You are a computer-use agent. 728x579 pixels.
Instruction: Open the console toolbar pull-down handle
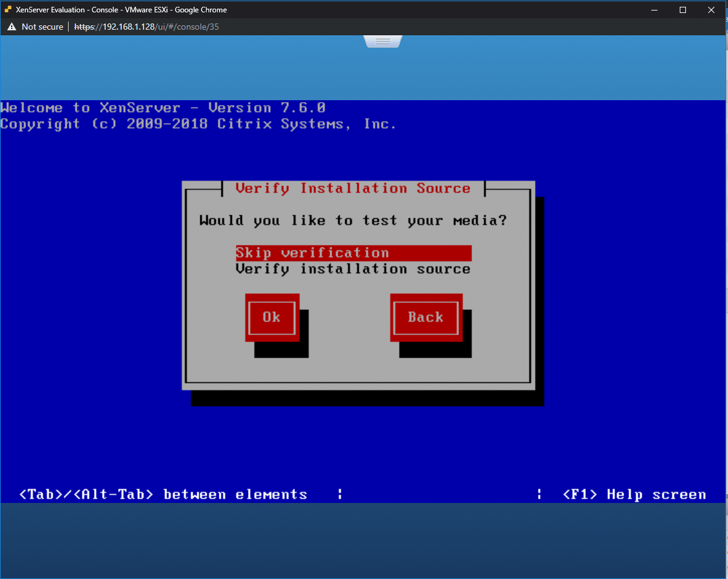pyautogui.click(x=383, y=41)
